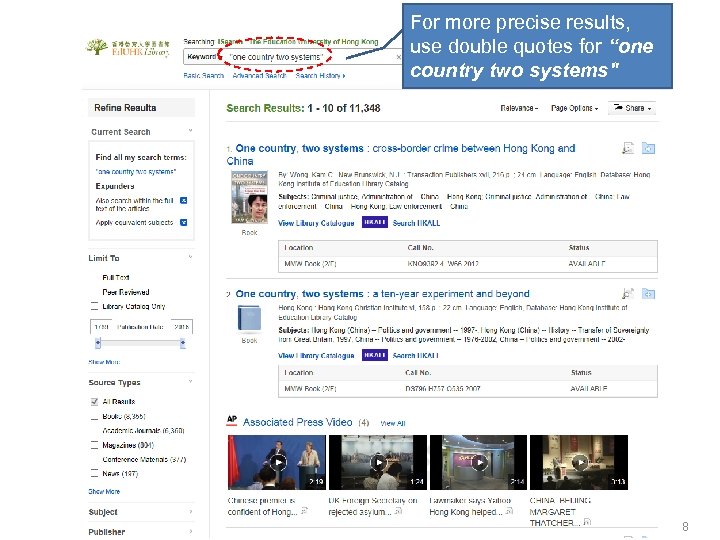Play the Lawmaker says Yahoo video
The image size is (720, 540).
pyautogui.click(x=478, y=462)
